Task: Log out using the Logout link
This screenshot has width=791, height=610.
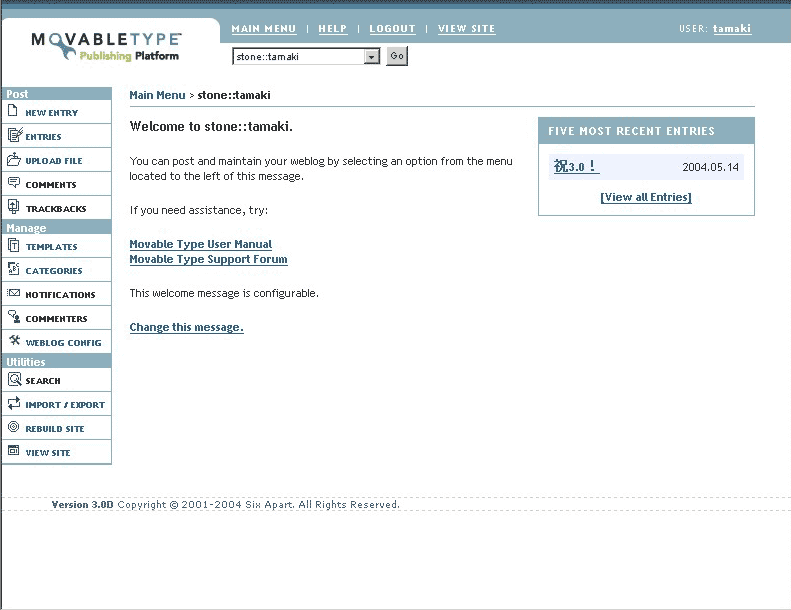Action: tap(392, 29)
